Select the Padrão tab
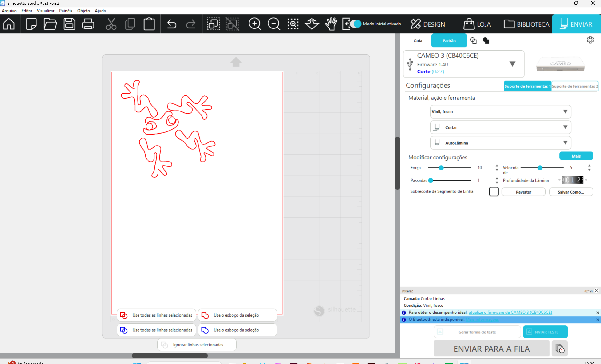The width and height of the screenshot is (601, 364). [x=449, y=41]
